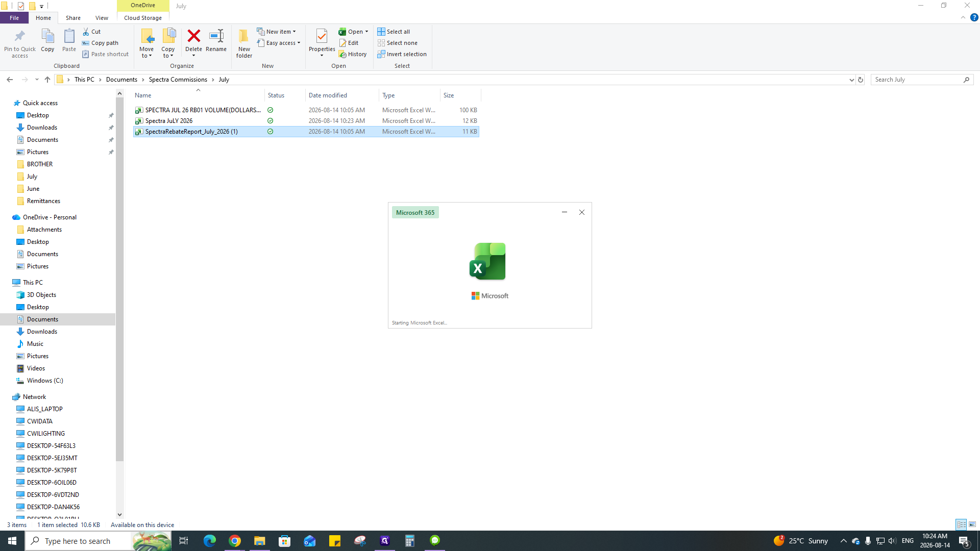
Task: Sort files by Type column header
Action: point(409,95)
